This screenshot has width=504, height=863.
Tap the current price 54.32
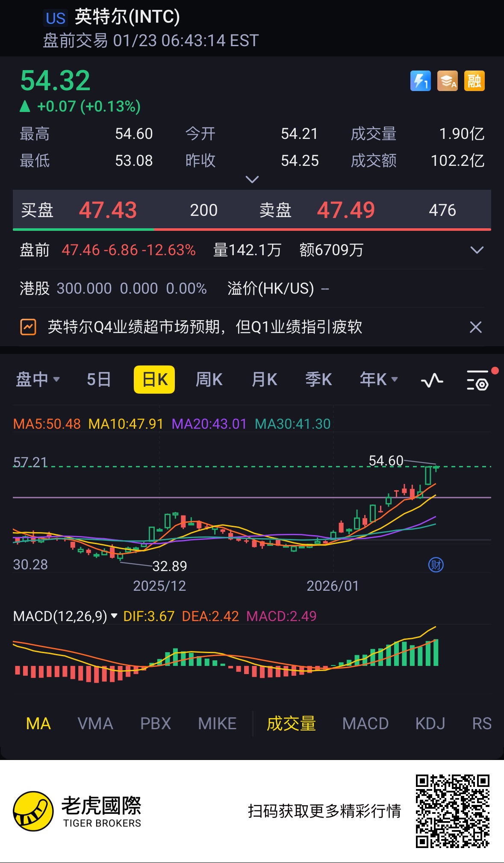pos(55,80)
